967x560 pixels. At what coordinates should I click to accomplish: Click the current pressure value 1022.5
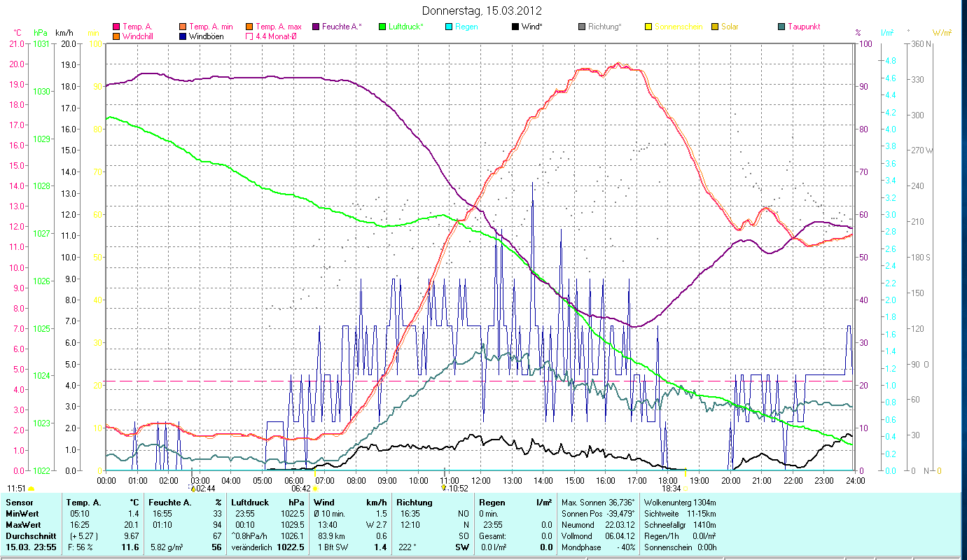pos(291,547)
